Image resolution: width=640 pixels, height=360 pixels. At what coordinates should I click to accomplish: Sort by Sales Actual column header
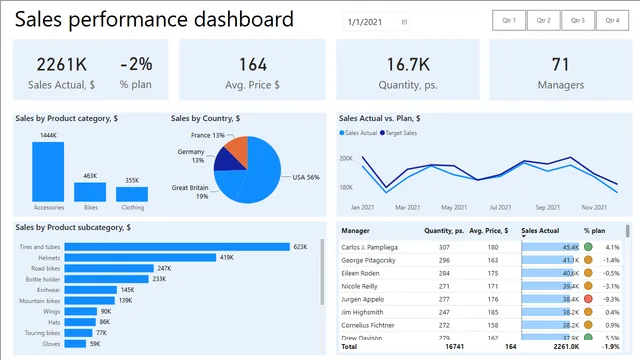[540, 231]
